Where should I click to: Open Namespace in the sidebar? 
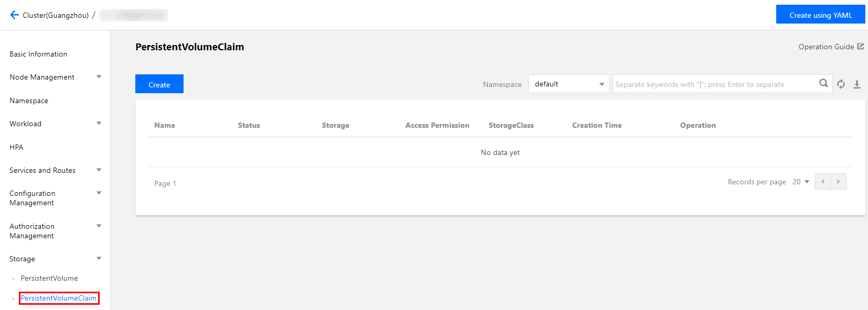coord(29,101)
